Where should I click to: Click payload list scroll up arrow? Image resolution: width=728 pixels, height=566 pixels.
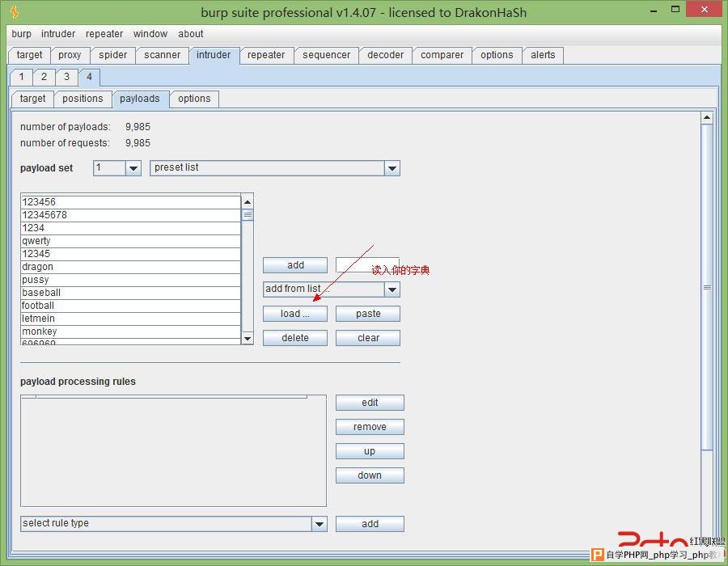248,202
